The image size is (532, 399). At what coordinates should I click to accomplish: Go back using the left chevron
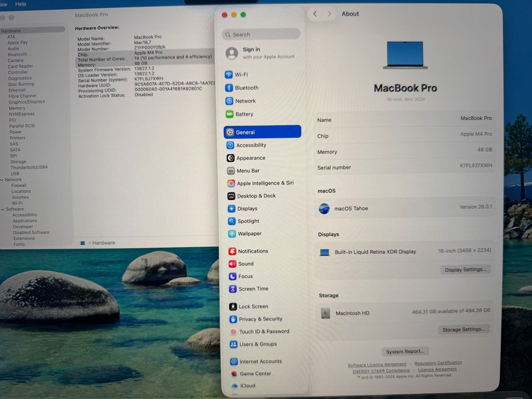coord(315,14)
